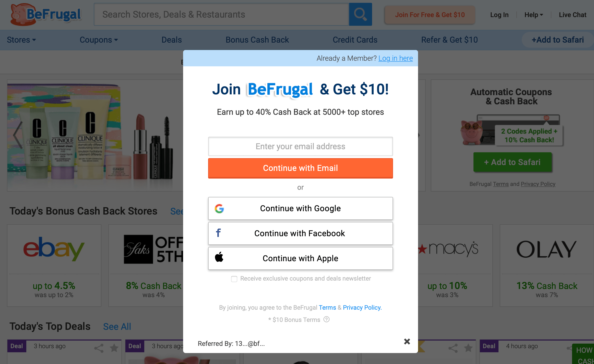This screenshot has height=364, width=594.
Task: Click the Deals menu tab item
Action: [x=171, y=40]
